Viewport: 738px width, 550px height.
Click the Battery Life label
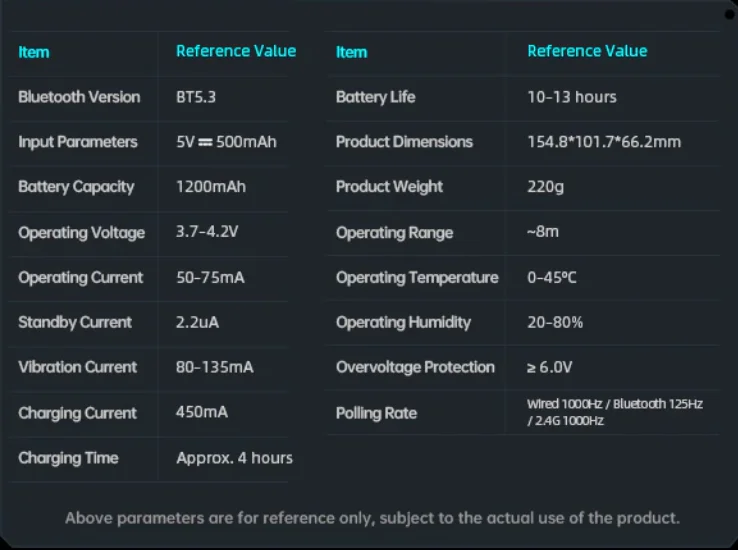tap(375, 97)
